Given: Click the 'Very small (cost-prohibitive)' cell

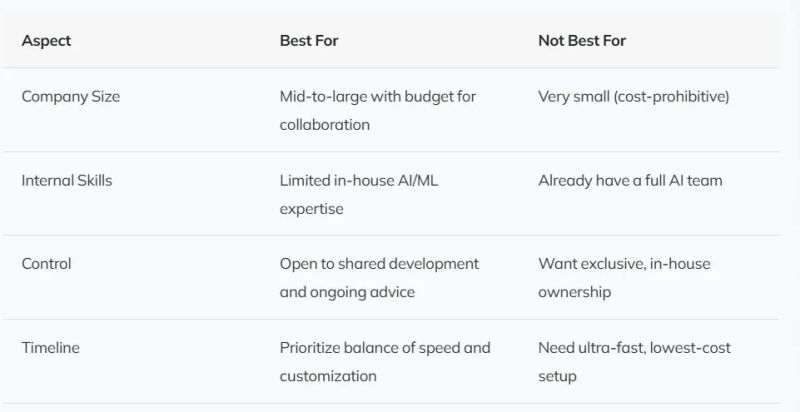Looking at the screenshot, I should click(633, 97).
